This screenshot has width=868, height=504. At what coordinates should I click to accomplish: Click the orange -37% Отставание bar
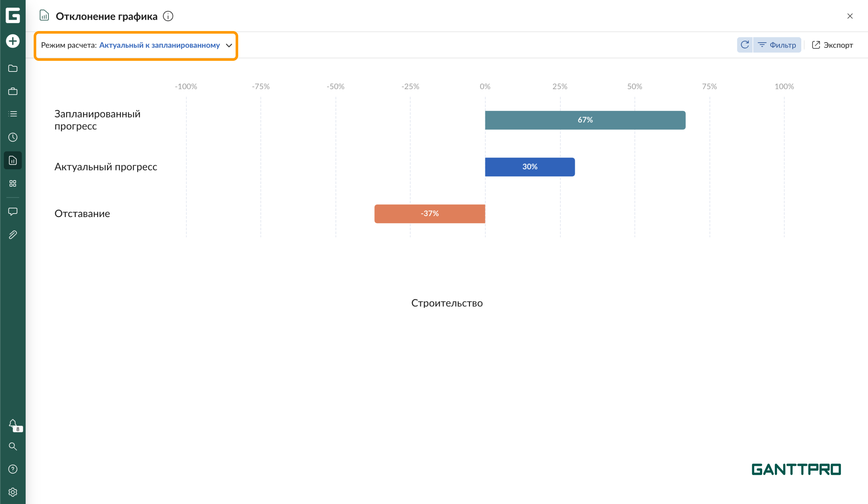(429, 214)
